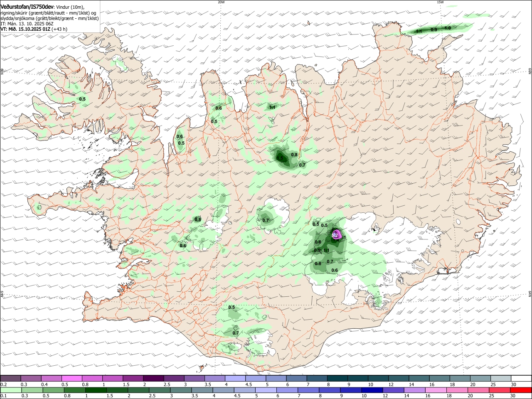Click the (+43 h) forecast offset text
Viewport: 532px width, 399px height.
[x=59, y=29]
